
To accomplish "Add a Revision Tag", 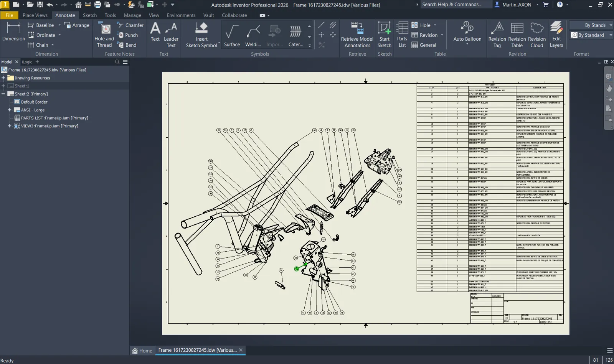I will click(497, 35).
